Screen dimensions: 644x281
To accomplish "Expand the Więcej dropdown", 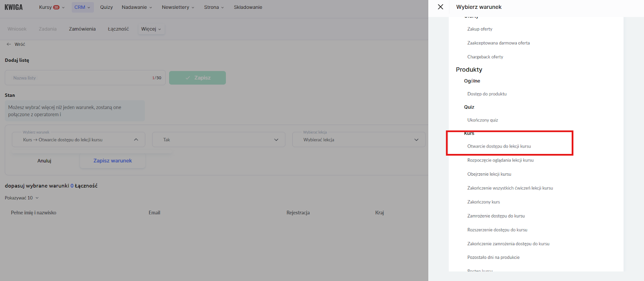I will 151,29.
